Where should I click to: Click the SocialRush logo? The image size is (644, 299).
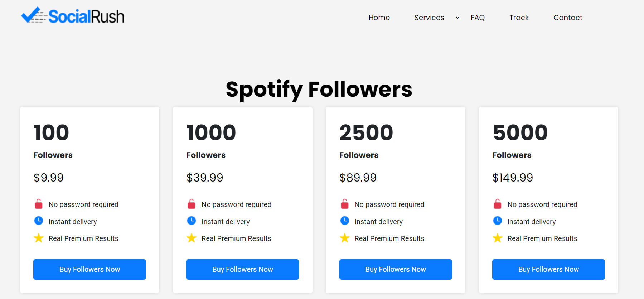coord(72,15)
